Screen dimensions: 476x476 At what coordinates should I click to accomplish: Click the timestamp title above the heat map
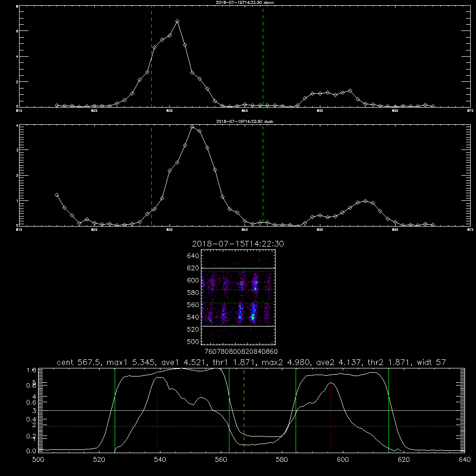(238, 244)
